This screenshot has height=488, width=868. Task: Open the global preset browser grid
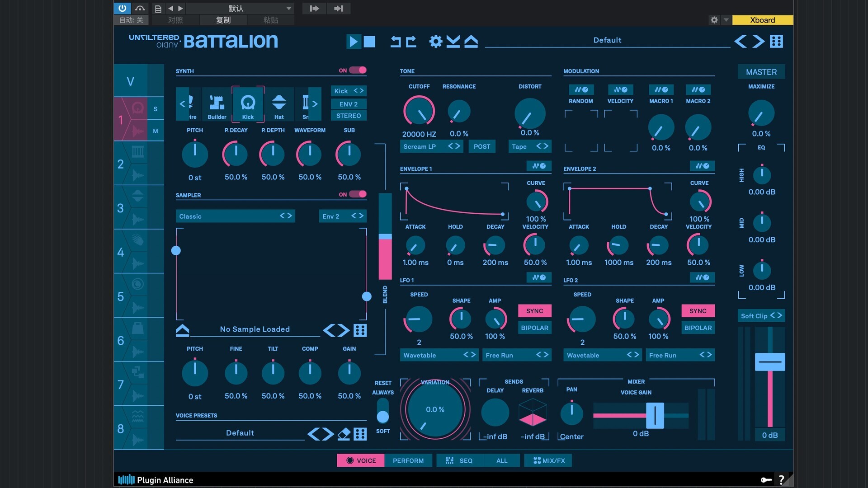coord(776,42)
